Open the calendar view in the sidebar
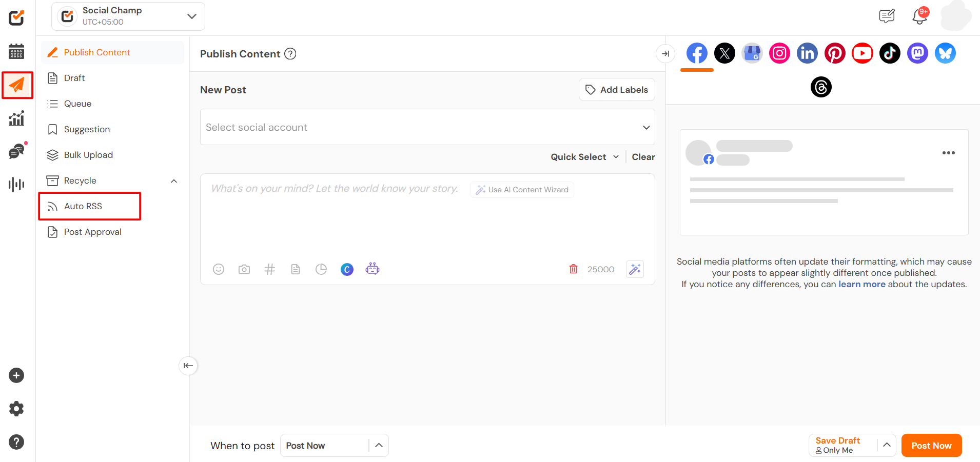The width and height of the screenshot is (980, 462). click(x=16, y=51)
